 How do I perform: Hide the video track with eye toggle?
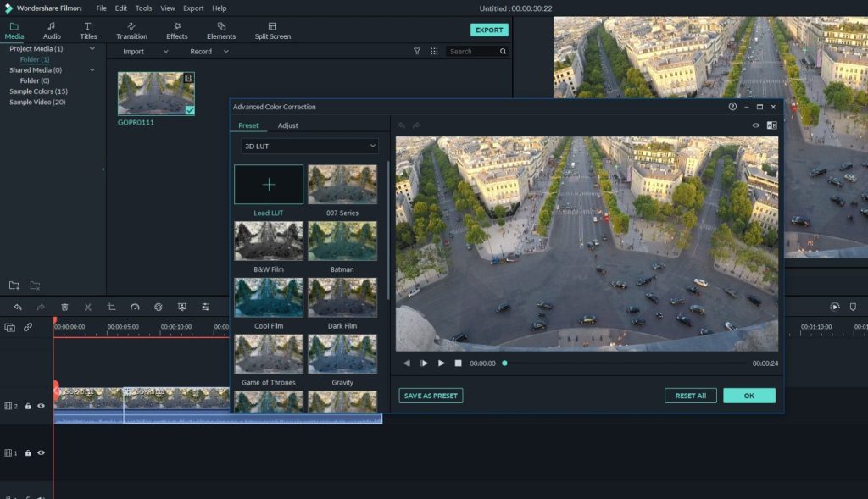coord(40,406)
